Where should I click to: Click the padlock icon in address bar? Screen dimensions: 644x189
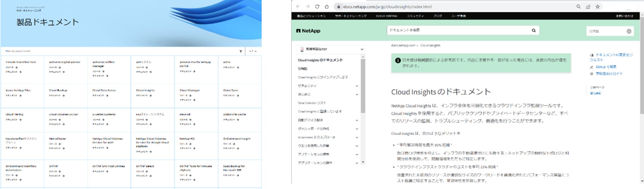[338, 7]
